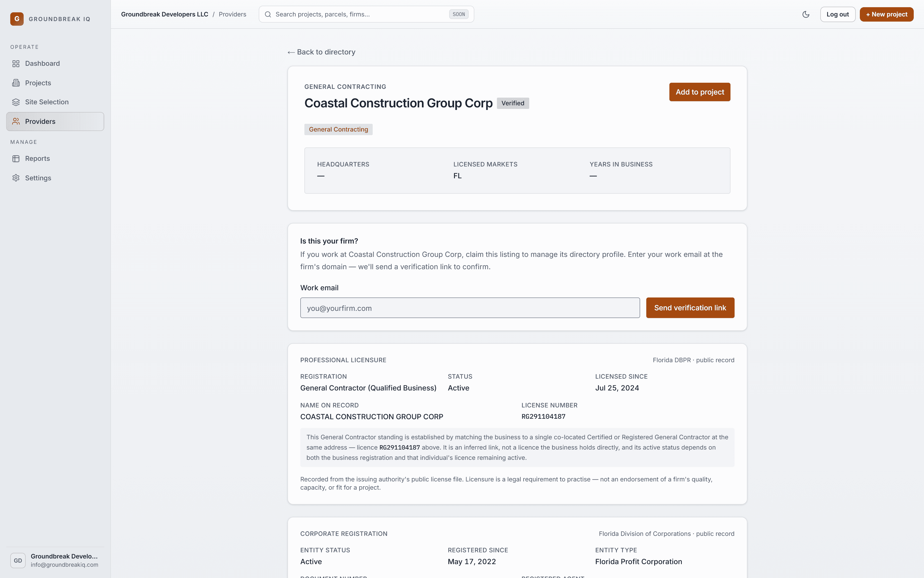This screenshot has height=578, width=924.
Task: Click the General Contracting tag
Action: coord(338,129)
